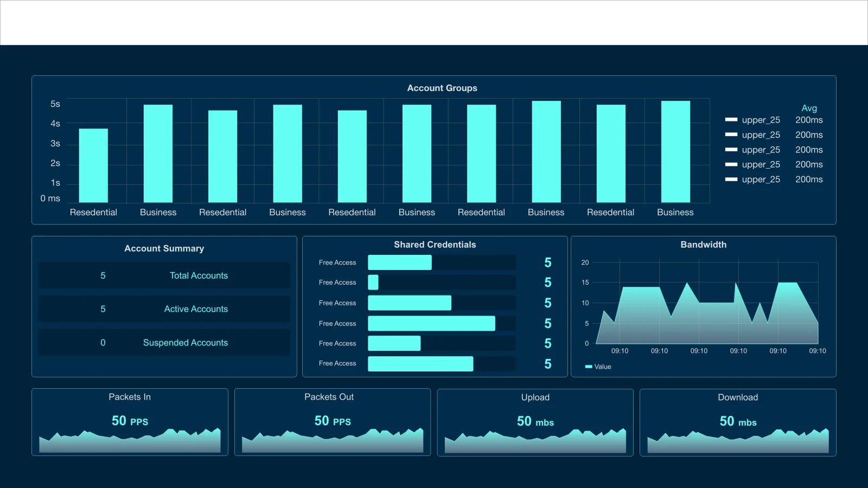Image resolution: width=868 pixels, height=488 pixels.
Task: Toggle the Value legend in Bandwidth
Action: (598, 367)
